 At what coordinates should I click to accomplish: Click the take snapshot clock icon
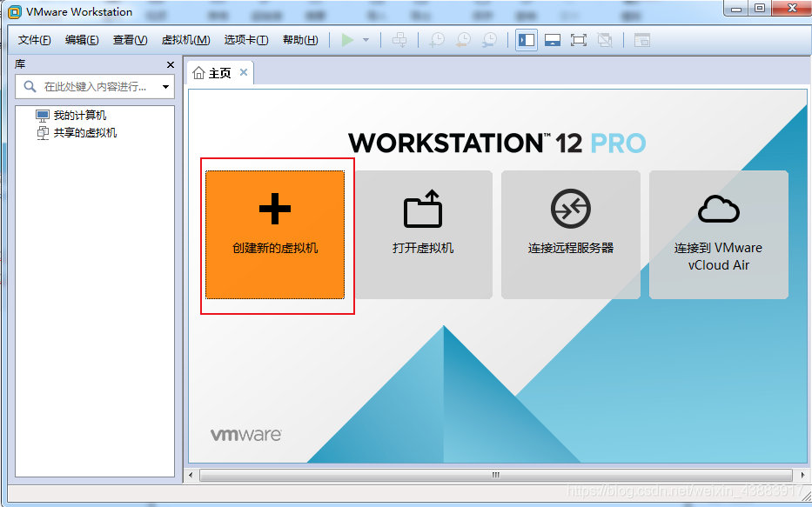[x=437, y=40]
